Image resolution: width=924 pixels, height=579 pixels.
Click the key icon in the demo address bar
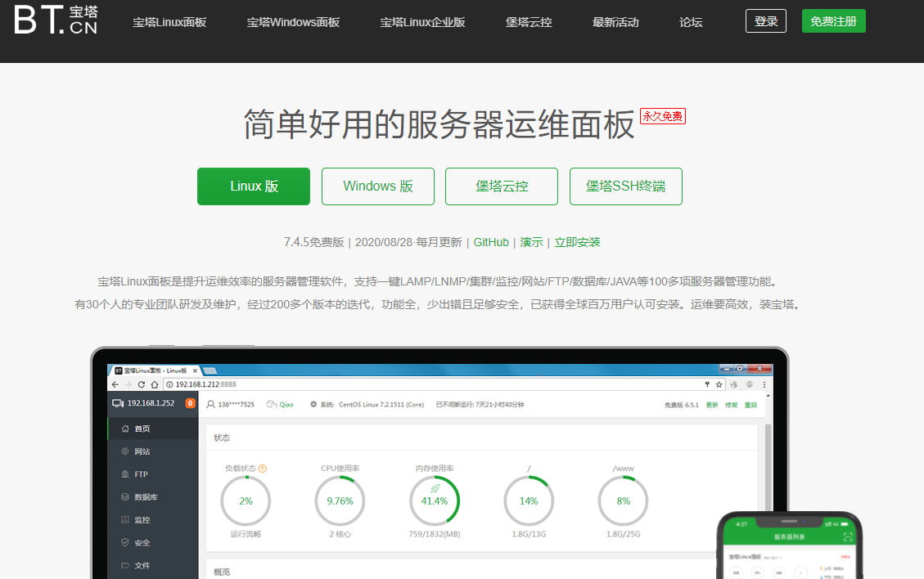point(707,384)
